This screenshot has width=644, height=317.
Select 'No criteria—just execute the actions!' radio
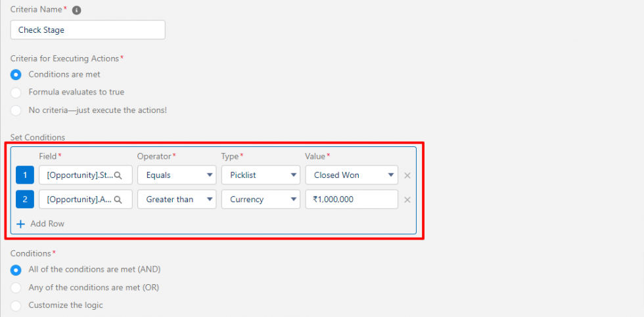[16, 110]
